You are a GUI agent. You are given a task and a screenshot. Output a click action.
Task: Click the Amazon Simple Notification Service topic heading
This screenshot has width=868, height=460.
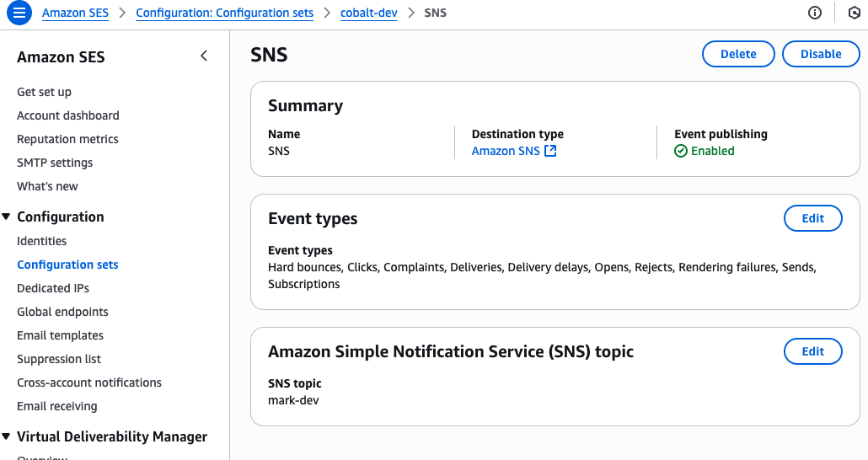pos(451,351)
